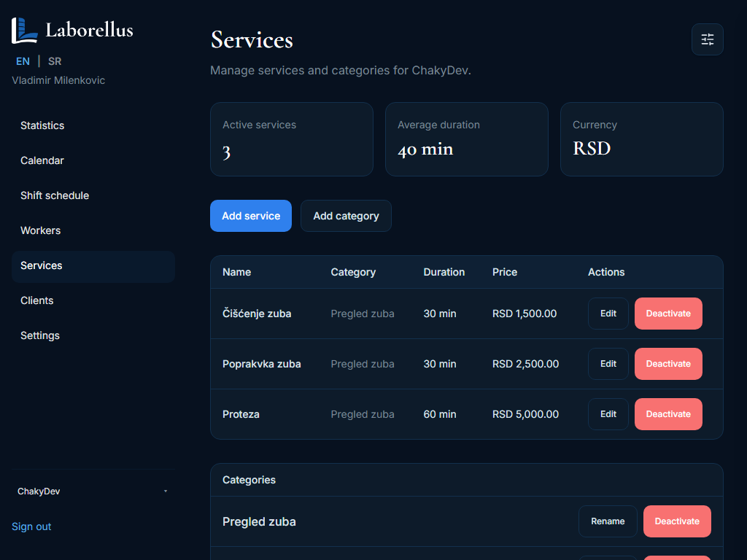The image size is (747, 560).
Task: Click the Laborellus logo icon
Action: 24,31
